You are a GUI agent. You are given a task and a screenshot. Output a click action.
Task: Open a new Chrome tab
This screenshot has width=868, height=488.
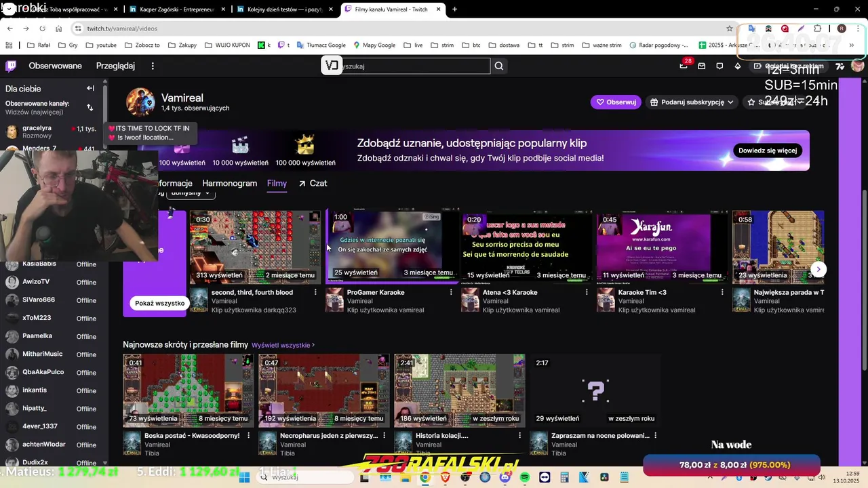pyautogui.click(x=454, y=9)
